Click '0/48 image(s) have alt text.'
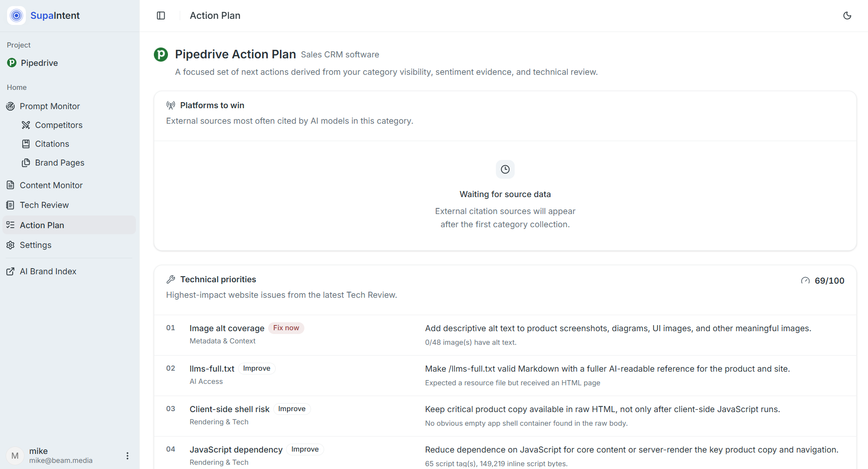 [x=470, y=342]
